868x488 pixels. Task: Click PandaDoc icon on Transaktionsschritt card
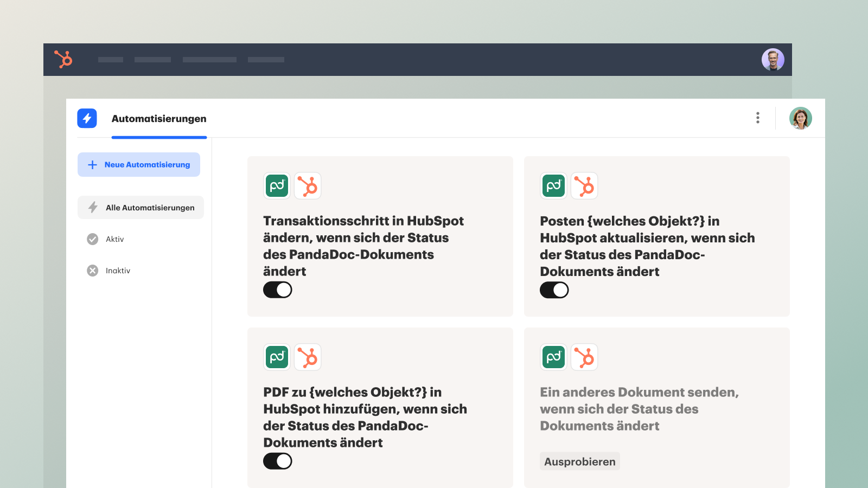tap(277, 186)
